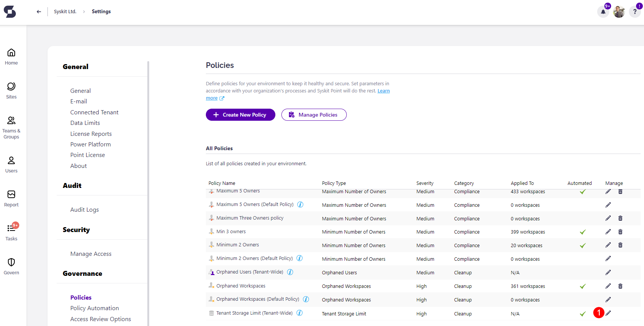644x326 pixels.
Task: Sort by Policy Name column header
Action: click(222, 183)
